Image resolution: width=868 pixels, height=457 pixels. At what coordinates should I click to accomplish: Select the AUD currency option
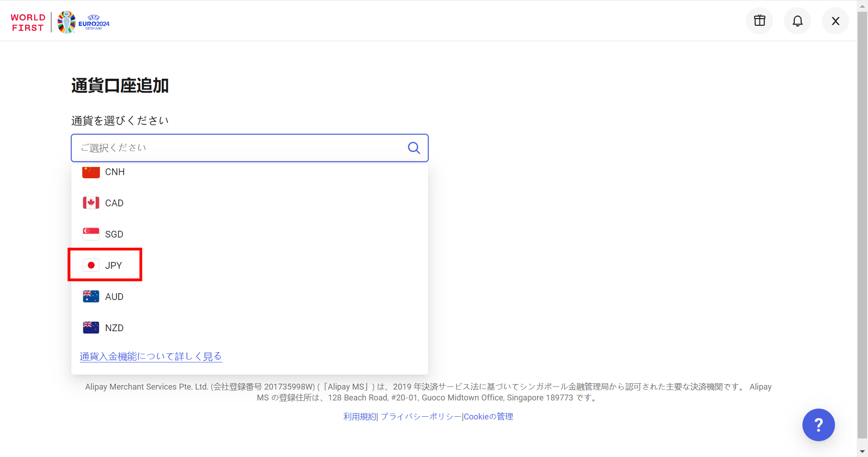(x=114, y=296)
